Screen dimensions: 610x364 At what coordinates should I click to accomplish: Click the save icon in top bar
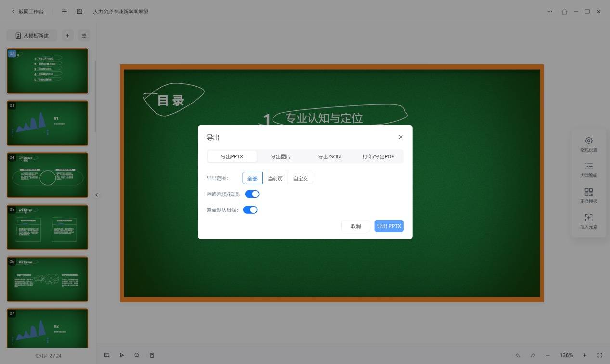coord(79,12)
